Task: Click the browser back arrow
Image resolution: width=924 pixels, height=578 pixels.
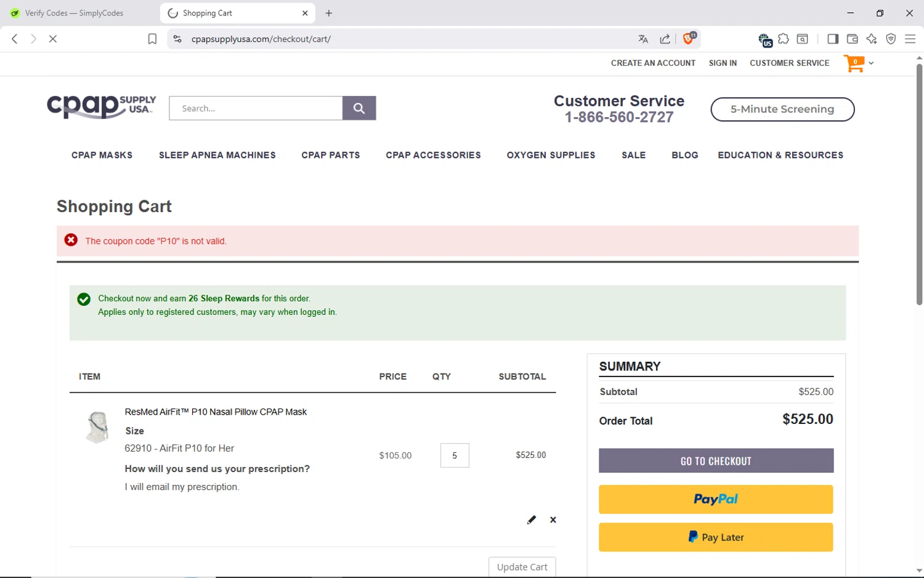Action: click(15, 39)
